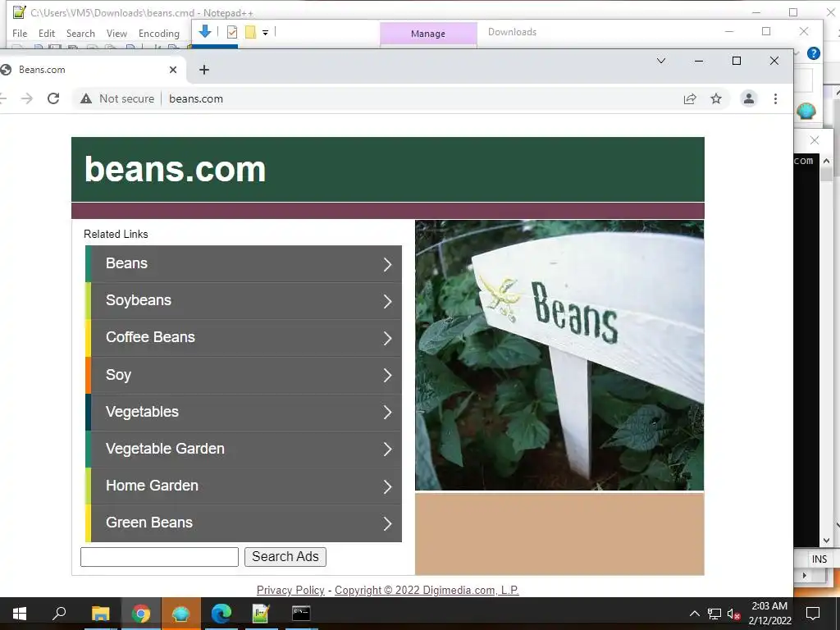840x630 pixels.
Task: Open the Privacy Policy link
Action: coord(290,590)
